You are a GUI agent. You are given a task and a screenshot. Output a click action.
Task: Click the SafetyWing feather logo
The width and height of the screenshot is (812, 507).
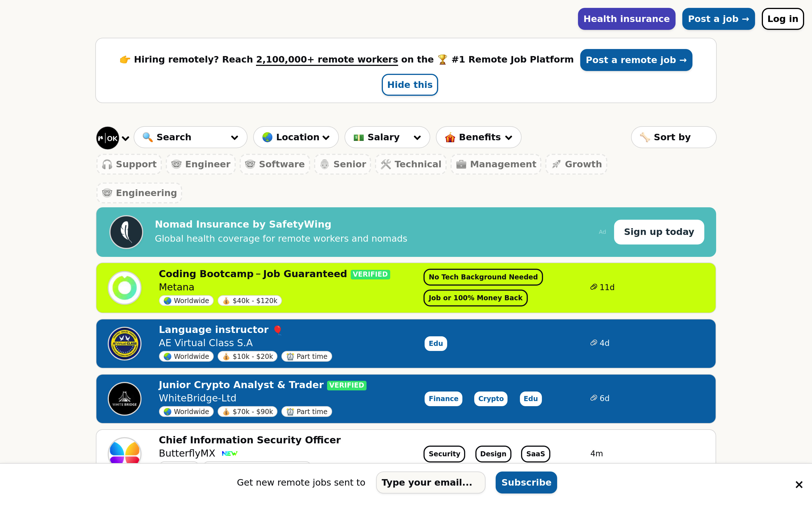(x=126, y=232)
